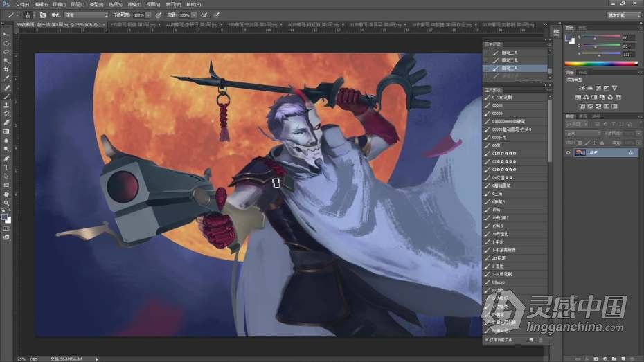Select the Quick Selection tool
This screenshot has height=362, width=644.
click(x=6, y=61)
